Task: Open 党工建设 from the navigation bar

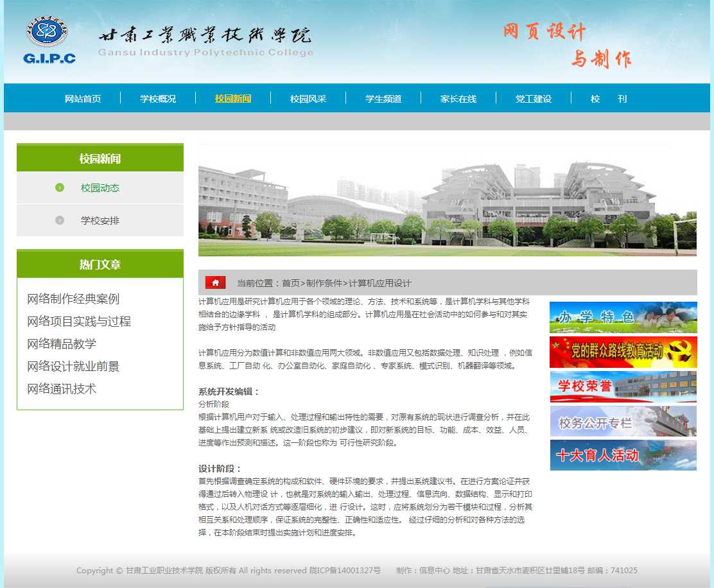Action: tap(534, 99)
